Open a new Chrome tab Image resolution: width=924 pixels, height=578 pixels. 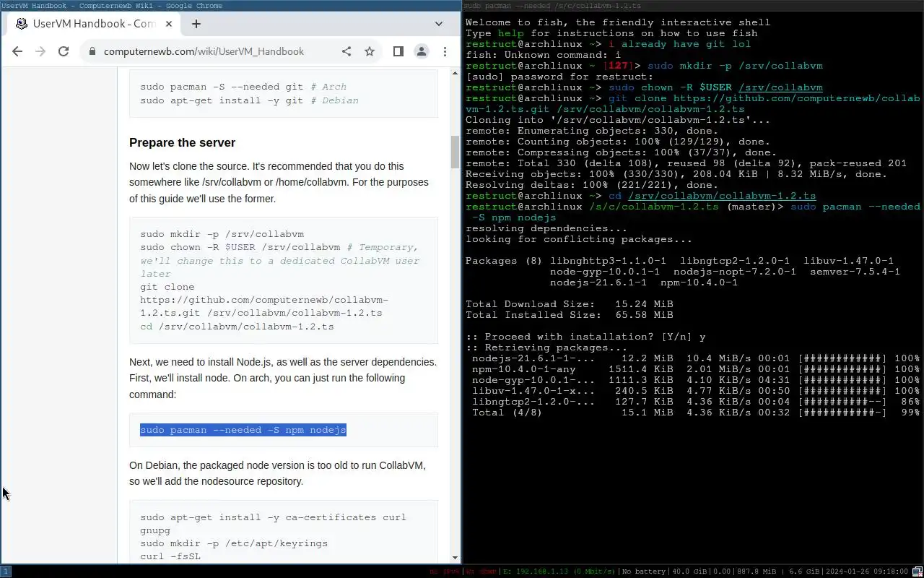click(x=196, y=24)
